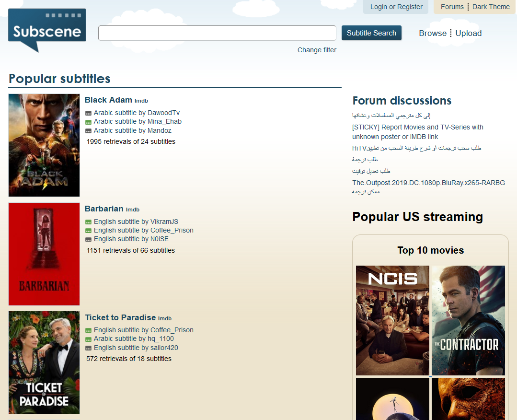The height and width of the screenshot is (420, 517).
Task: Open Imdb link next to Barbarian
Action: pyautogui.click(x=133, y=210)
